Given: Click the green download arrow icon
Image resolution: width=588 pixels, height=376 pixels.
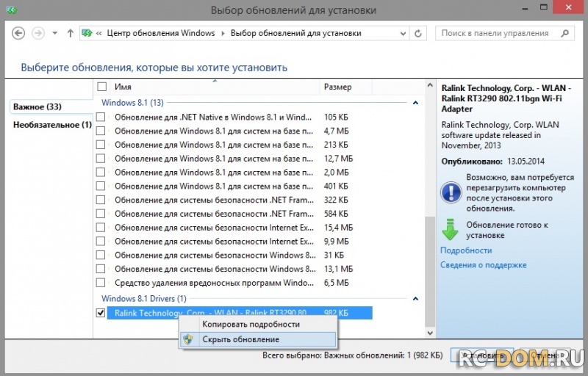Looking at the screenshot, I should (450, 230).
